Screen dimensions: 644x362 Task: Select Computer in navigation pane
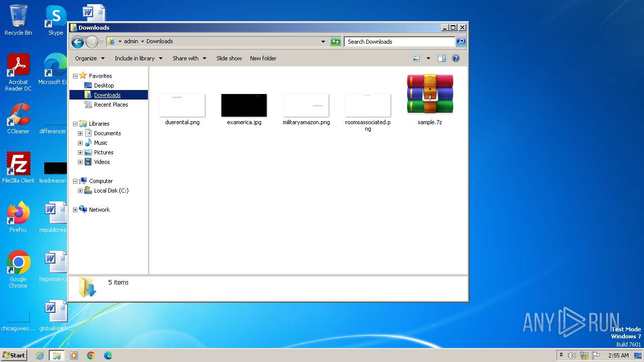[x=101, y=181]
